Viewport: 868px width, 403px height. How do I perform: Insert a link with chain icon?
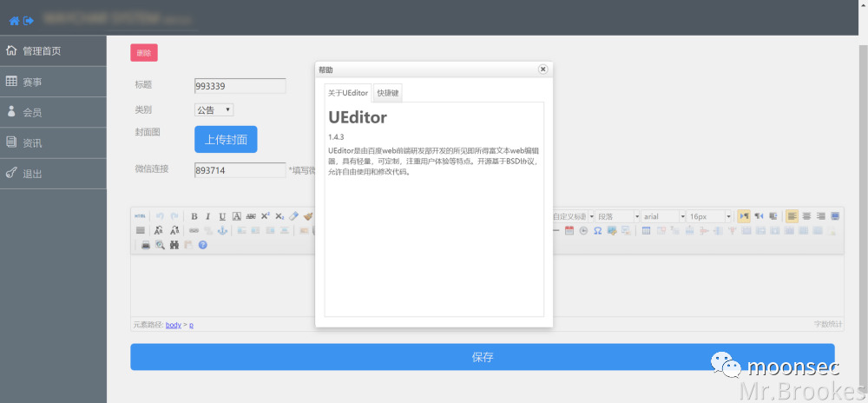pos(194,230)
